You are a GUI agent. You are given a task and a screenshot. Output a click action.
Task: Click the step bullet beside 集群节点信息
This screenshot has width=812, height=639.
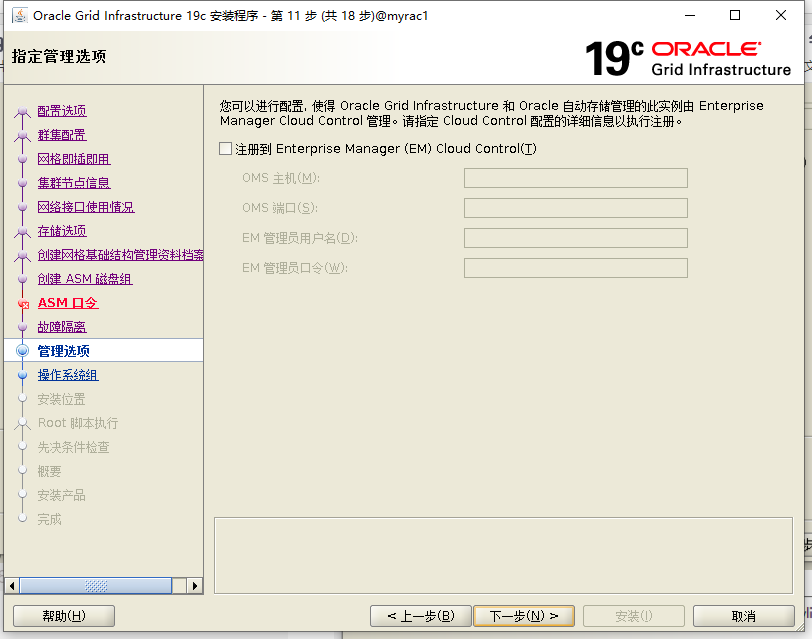pos(22,183)
